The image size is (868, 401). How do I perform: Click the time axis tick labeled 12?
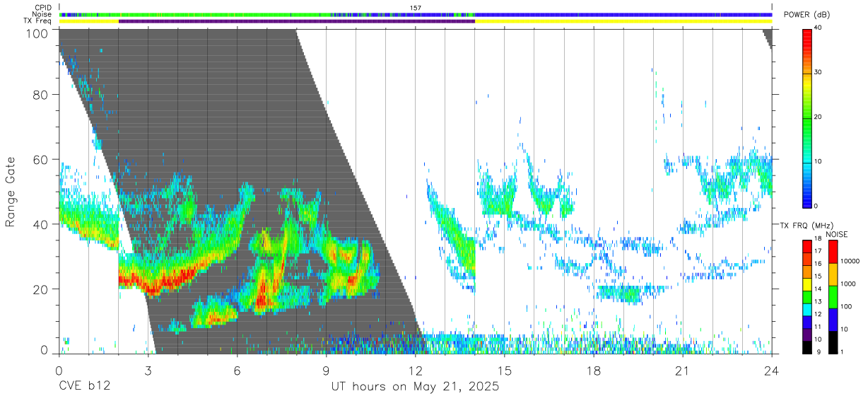(x=415, y=370)
